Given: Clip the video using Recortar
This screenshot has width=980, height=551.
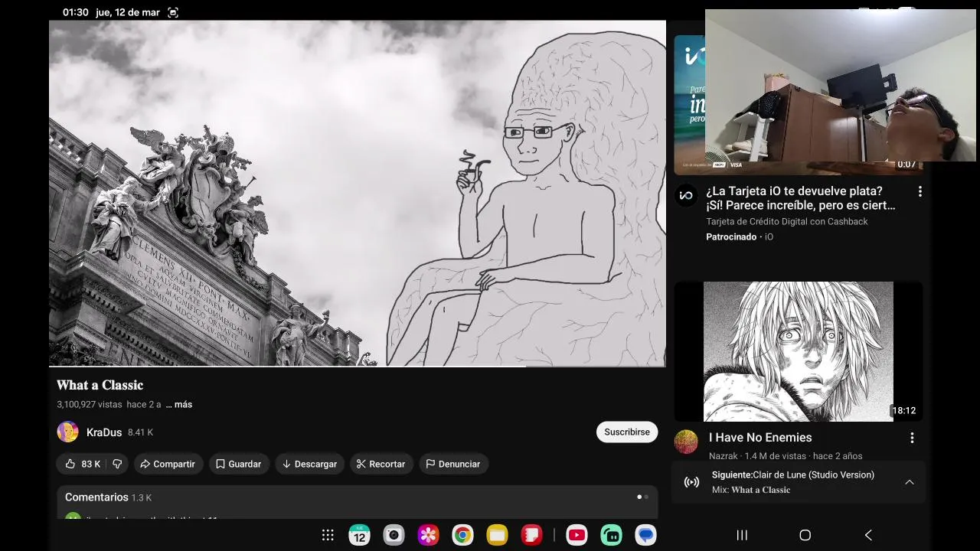Looking at the screenshot, I should [381, 464].
